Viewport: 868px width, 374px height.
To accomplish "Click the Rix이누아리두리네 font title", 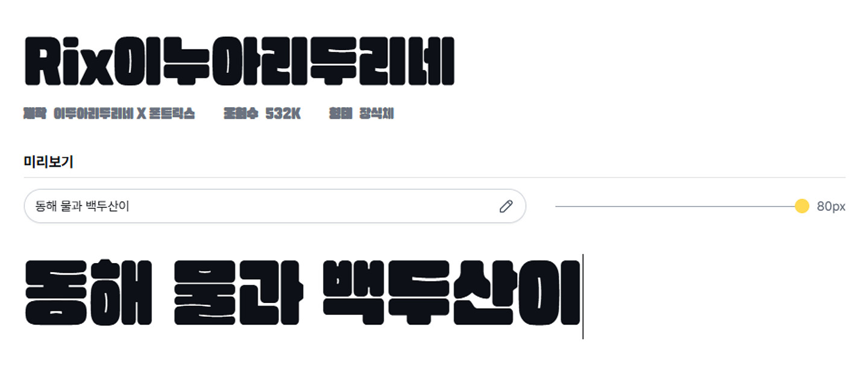I will [239, 61].
